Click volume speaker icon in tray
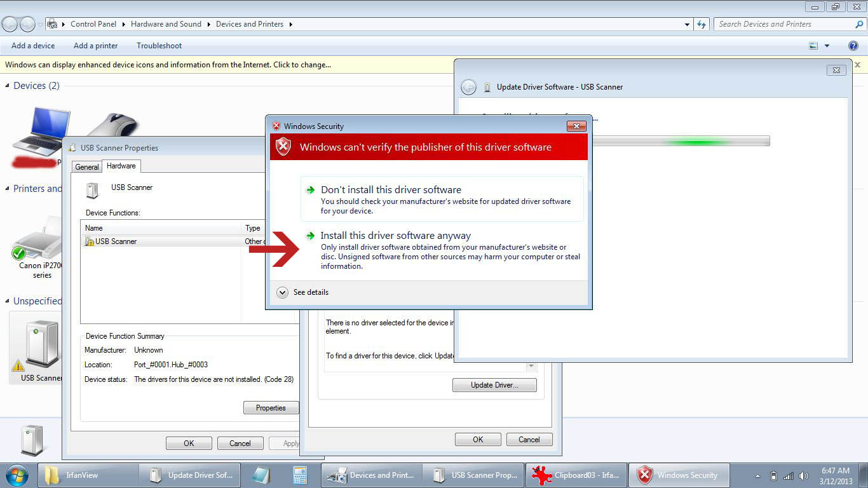The width and height of the screenshot is (868, 488). click(x=804, y=476)
